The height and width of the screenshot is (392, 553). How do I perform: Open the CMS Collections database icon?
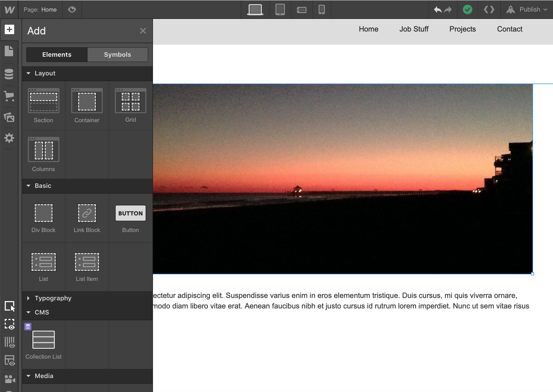pyautogui.click(x=9, y=74)
